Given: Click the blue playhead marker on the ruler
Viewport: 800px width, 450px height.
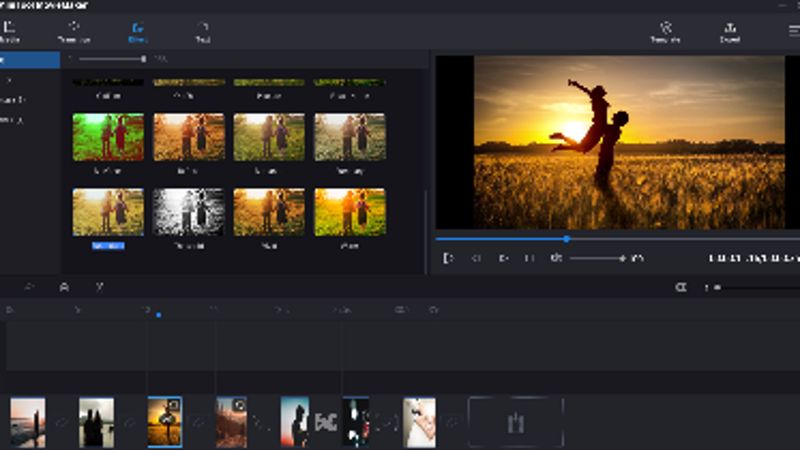Looking at the screenshot, I should (x=159, y=315).
